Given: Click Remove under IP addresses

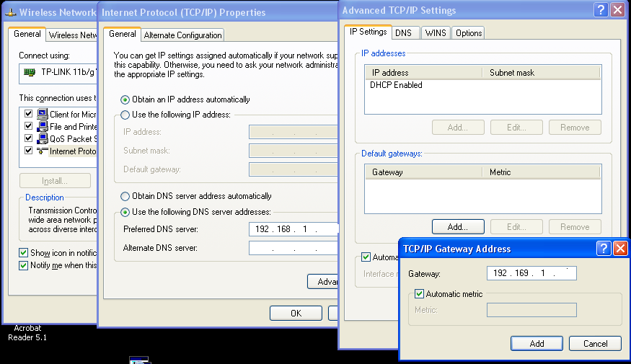Looking at the screenshot, I should click(x=575, y=128).
